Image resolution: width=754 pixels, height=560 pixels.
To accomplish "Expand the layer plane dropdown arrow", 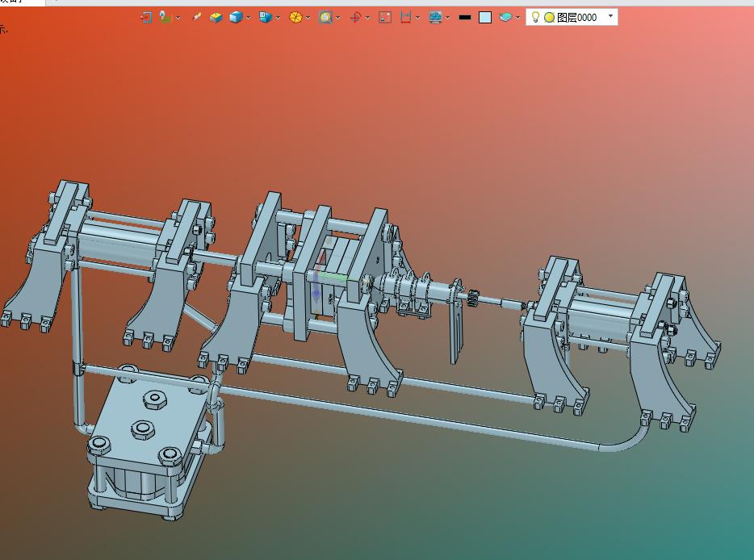I will pos(518,18).
